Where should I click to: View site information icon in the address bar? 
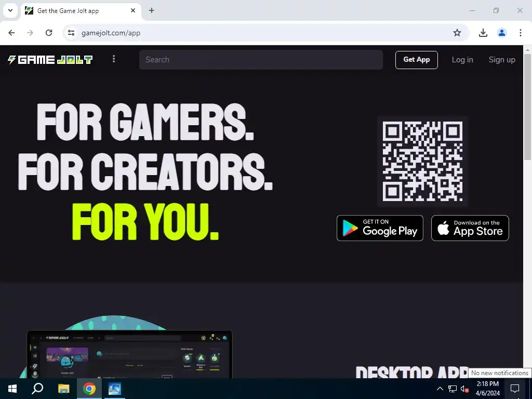tap(71, 33)
